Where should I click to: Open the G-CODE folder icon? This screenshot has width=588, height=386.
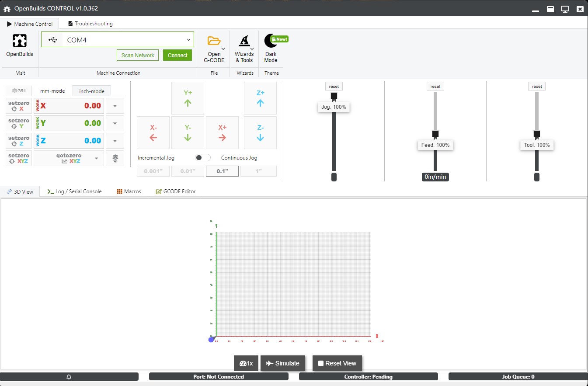point(214,41)
